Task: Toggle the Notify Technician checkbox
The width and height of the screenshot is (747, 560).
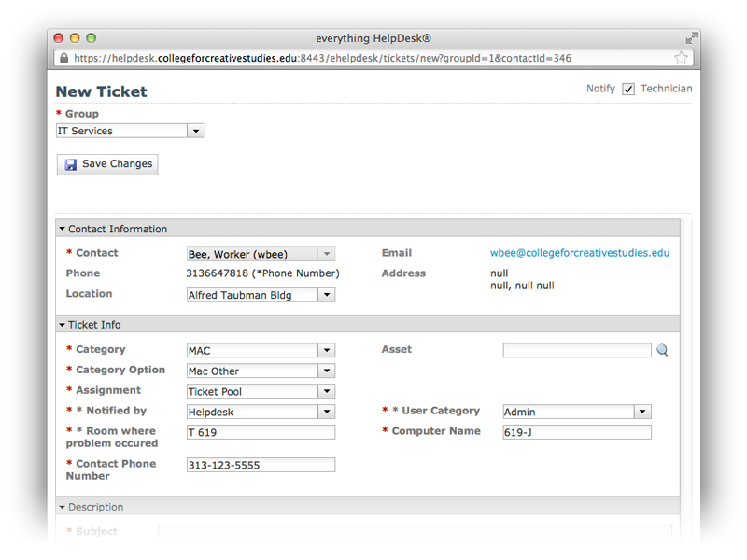Action: click(628, 90)
